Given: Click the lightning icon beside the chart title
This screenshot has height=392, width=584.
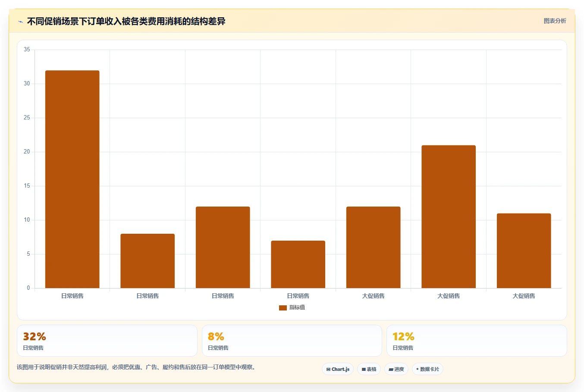Looking at the screenshot, I should coord(20,22).
